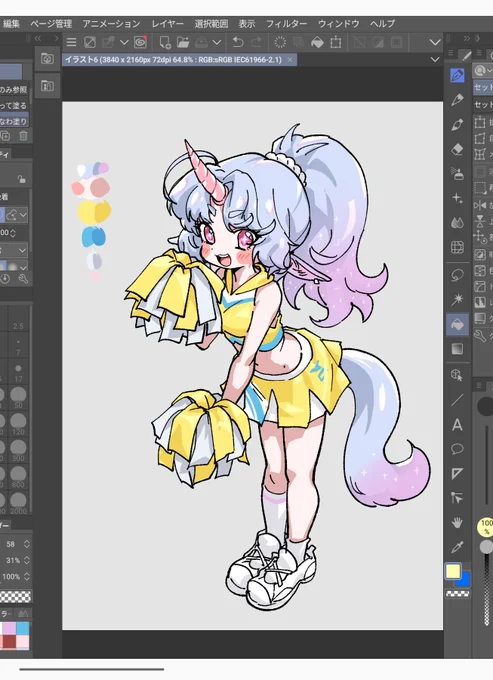Select the Gradient tool
Screen dimensions: 493x680
point(457,349)
